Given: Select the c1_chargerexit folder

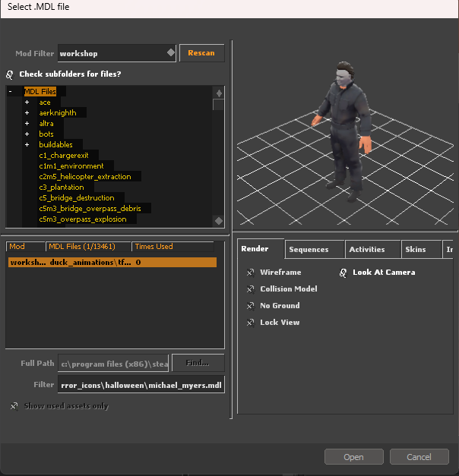Looking at the screenshot, I should tap(64, 156).
